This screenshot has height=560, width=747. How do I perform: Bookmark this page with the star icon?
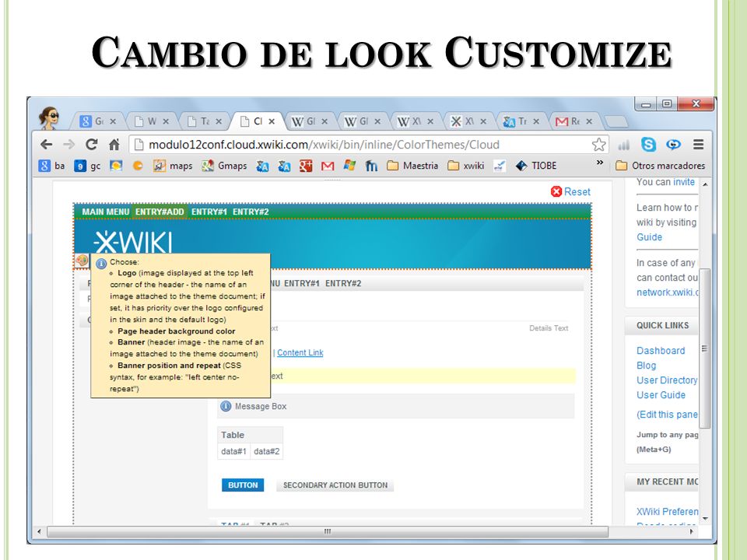coord(598,145)
